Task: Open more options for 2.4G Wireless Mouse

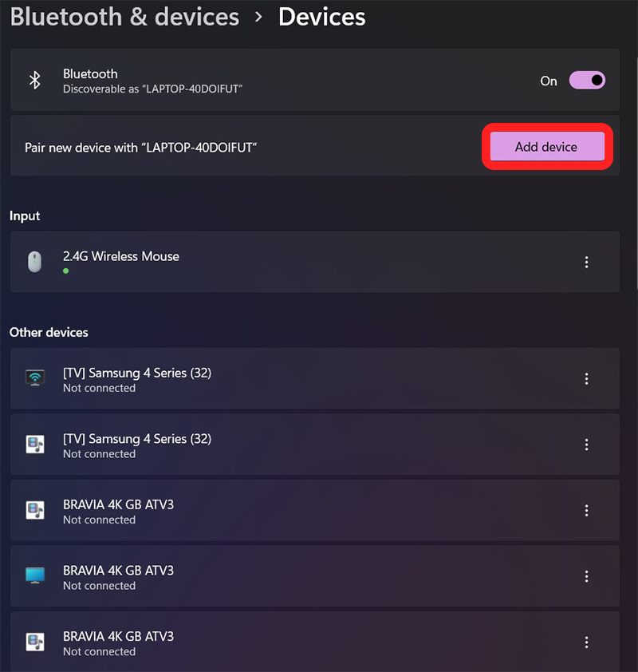Action: point(586,262)
